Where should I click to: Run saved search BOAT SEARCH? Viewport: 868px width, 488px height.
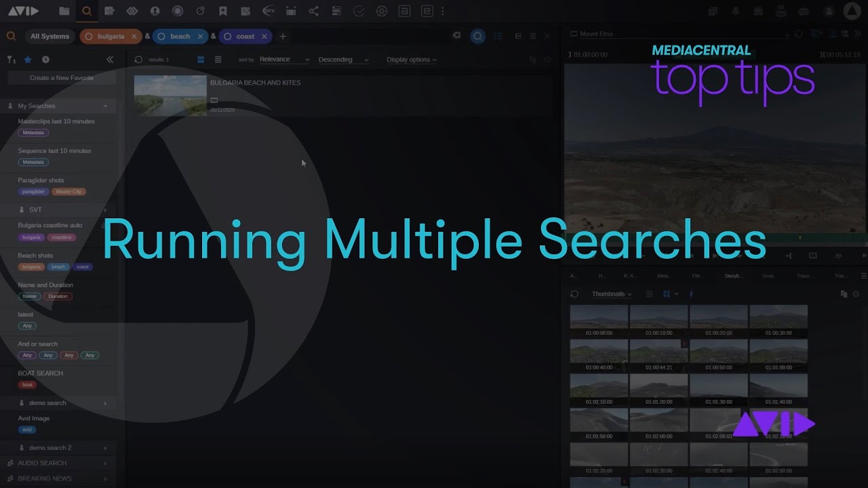coord(40,373)
